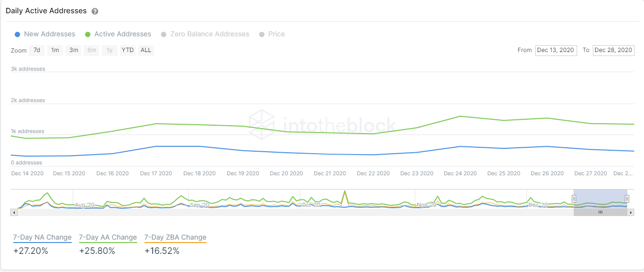Toggle the Active Addresses series

click(118, 34)
